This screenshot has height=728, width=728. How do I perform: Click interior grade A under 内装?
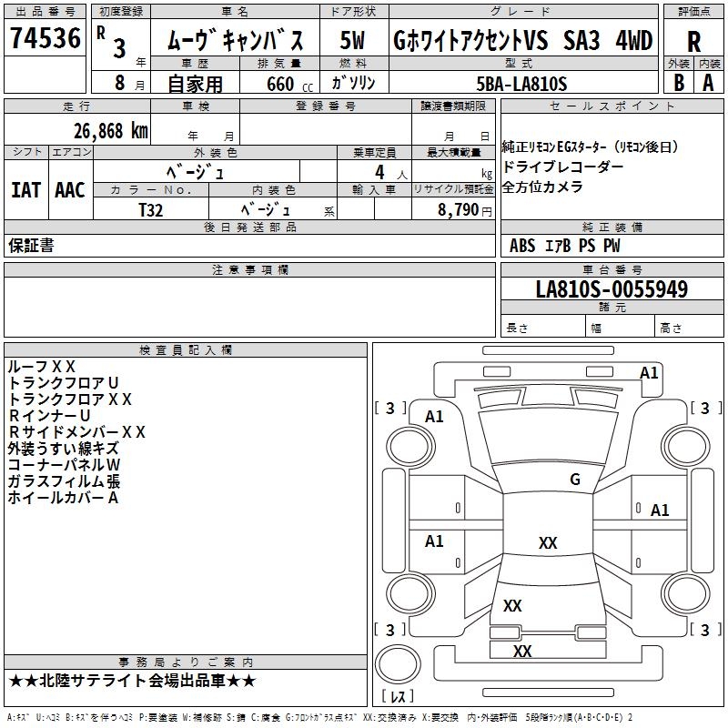pyautogui.click(x=708, y=83)
